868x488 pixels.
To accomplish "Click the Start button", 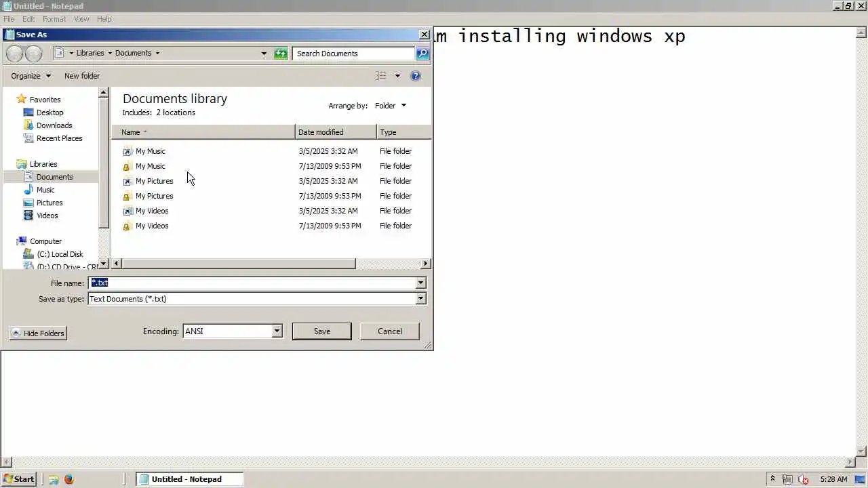I will 18,479.
